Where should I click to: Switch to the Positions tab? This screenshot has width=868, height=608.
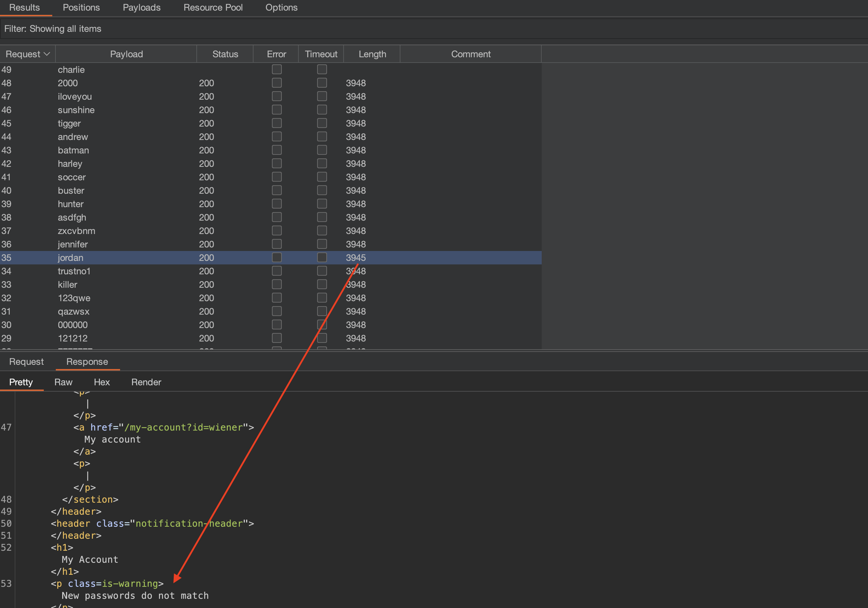point(81,7)
